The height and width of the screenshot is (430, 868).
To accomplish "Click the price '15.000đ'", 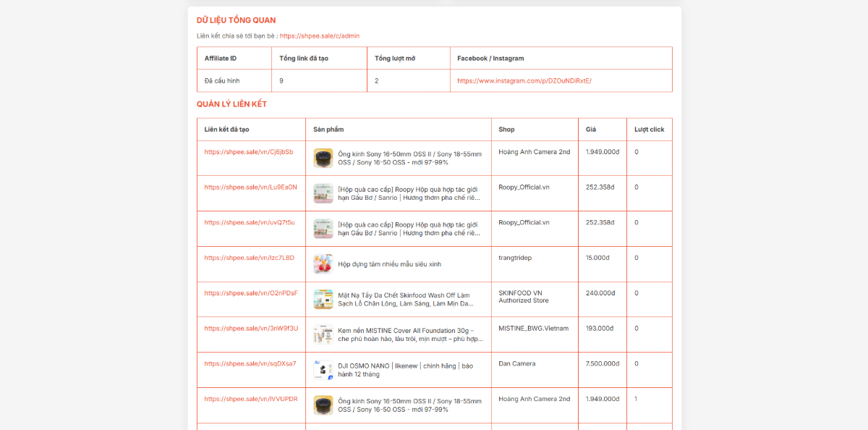I will 597,258.
